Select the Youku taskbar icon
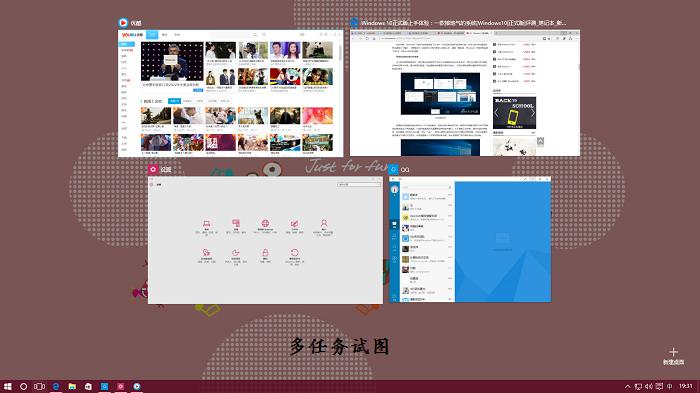Viewport: 700px width, 393px height. [x=137, y=386]
